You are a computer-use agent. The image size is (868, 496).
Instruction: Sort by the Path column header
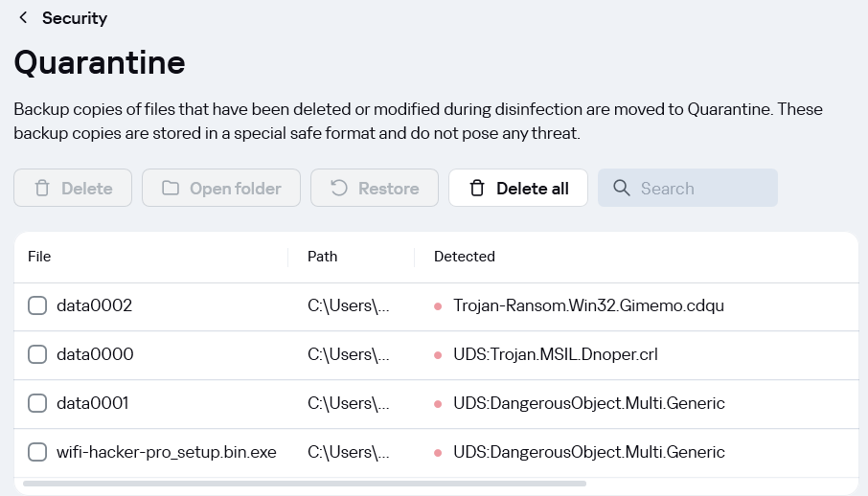click(x=322, y=257)
